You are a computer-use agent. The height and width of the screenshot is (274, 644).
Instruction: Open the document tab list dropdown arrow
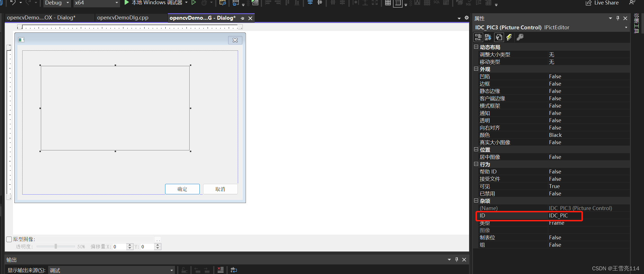(459, 18)
